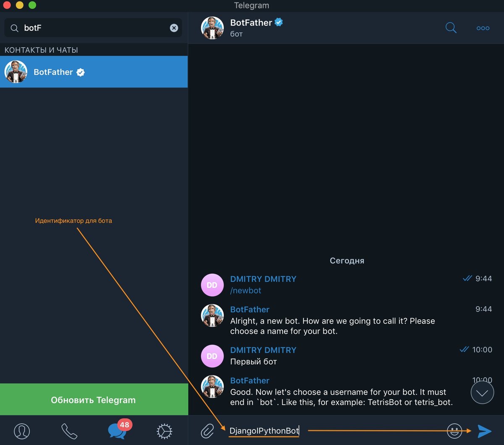Open the emoji picker
Viewport: 504px width, 445px height.
click(454, 431)
